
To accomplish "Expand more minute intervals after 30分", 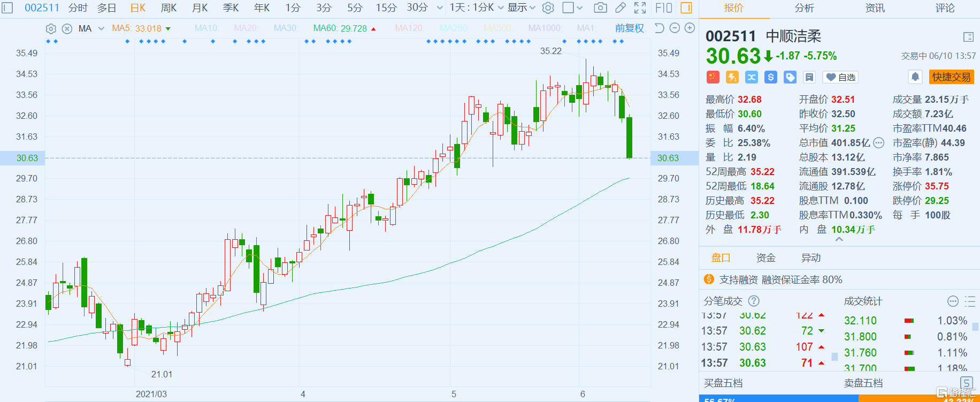I will (x=440, y=8).
